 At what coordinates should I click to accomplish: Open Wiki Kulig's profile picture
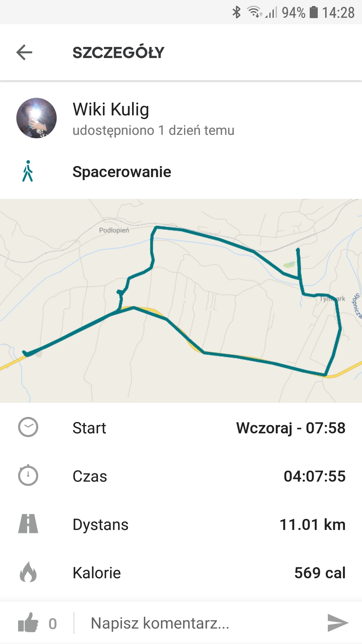coord(37,118)
